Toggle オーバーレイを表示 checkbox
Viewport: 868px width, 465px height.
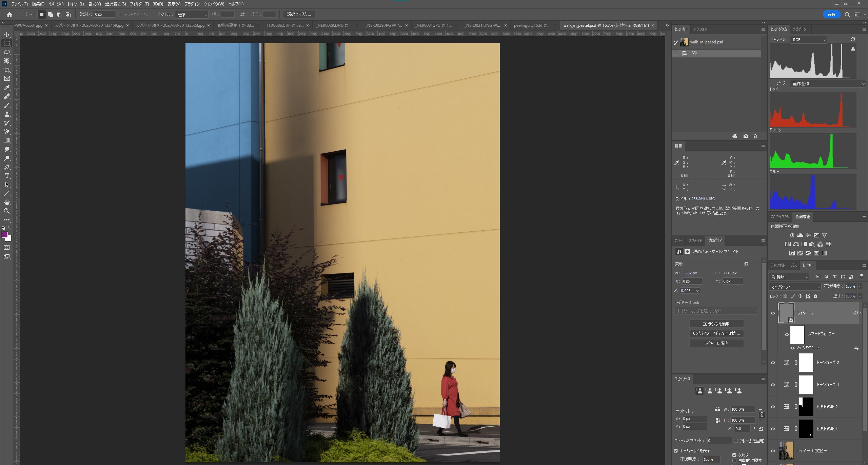[676, 451]
